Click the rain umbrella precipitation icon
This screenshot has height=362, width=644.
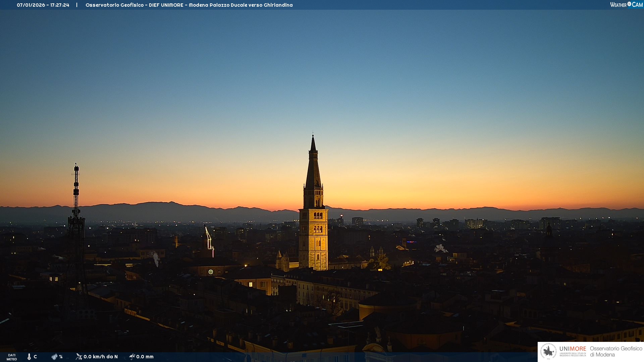coord(132,357)
